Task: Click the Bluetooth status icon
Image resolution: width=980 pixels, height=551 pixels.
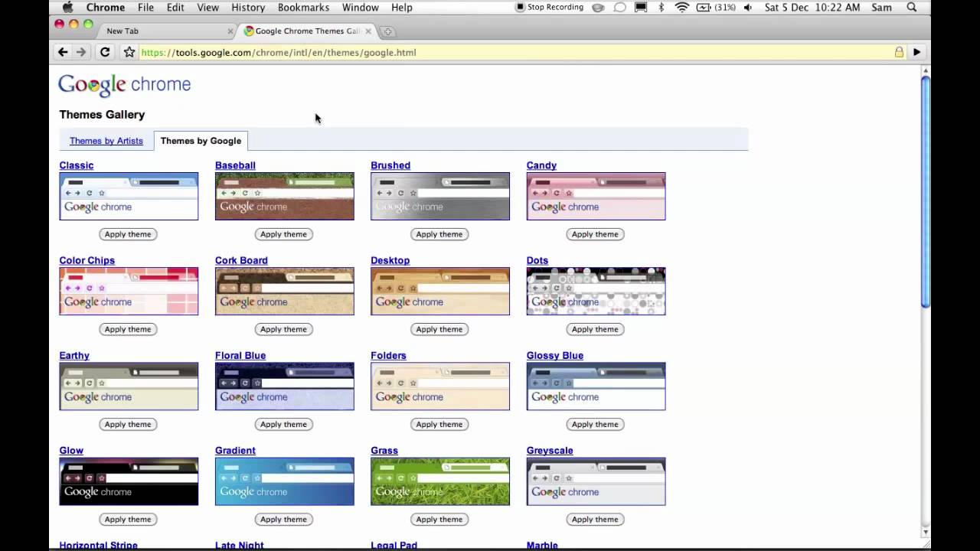Action: point(661,8)
